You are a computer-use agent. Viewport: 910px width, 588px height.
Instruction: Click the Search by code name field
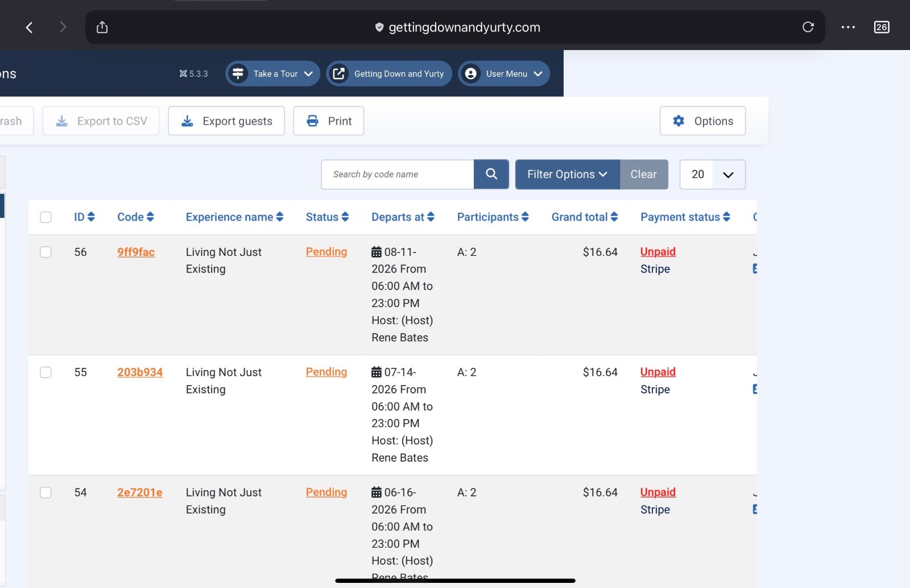[397, 174]
